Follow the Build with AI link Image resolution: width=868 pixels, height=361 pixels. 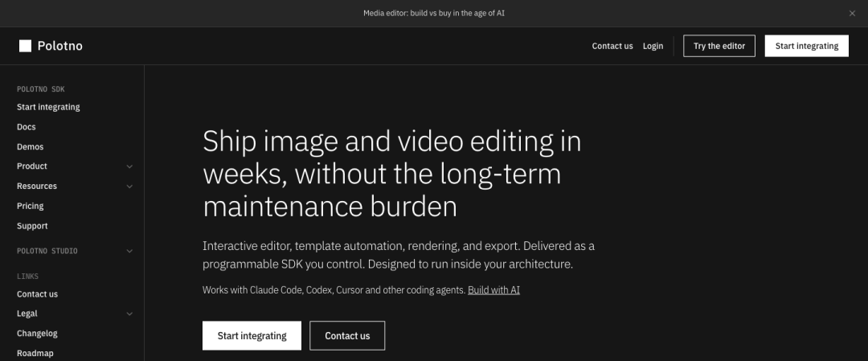pos(493,289)
